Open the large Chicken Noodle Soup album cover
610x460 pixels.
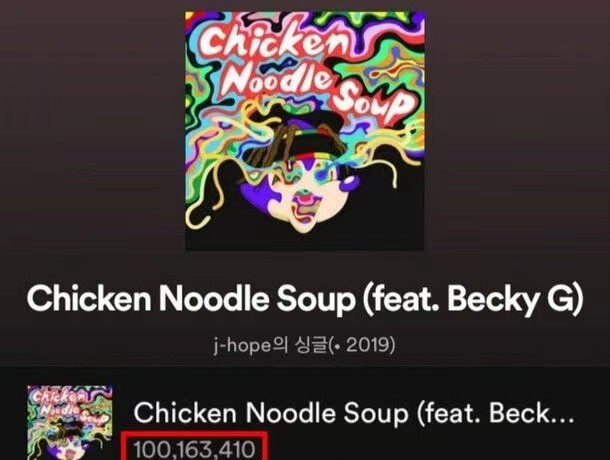(x=305, y=131)
